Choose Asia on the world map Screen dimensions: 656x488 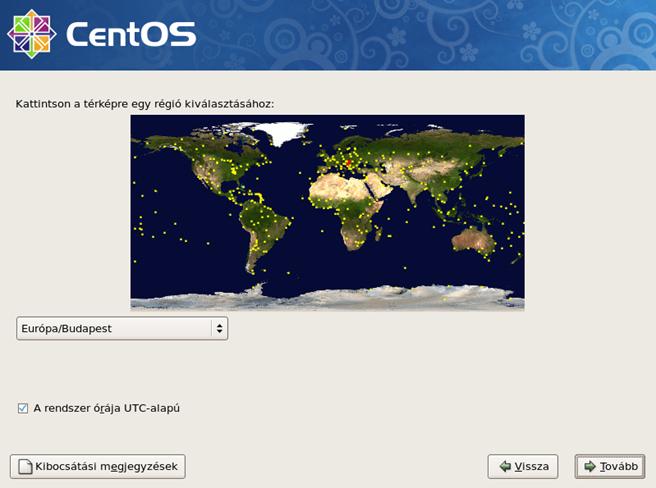tap(430, 160)
